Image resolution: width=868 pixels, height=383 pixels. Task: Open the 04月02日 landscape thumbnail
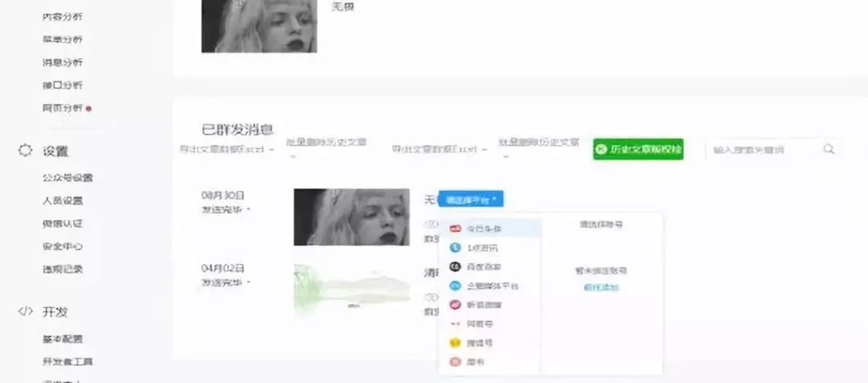click(351, 290)
